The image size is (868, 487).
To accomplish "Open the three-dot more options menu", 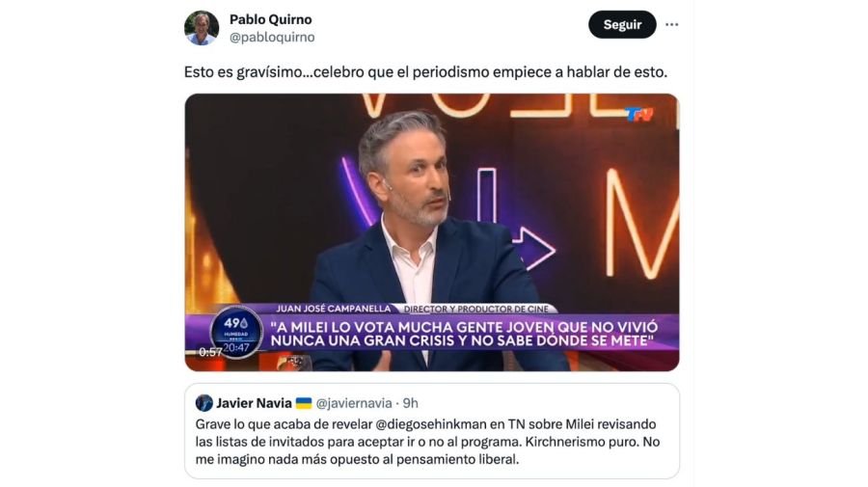I will coord(671,25).
